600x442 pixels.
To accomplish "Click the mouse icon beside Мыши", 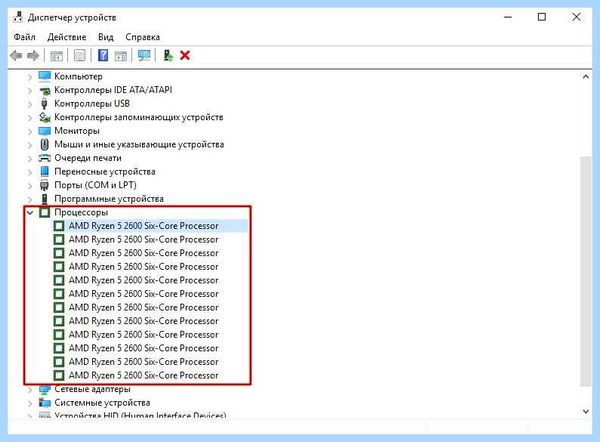I will tap(44, 144).
